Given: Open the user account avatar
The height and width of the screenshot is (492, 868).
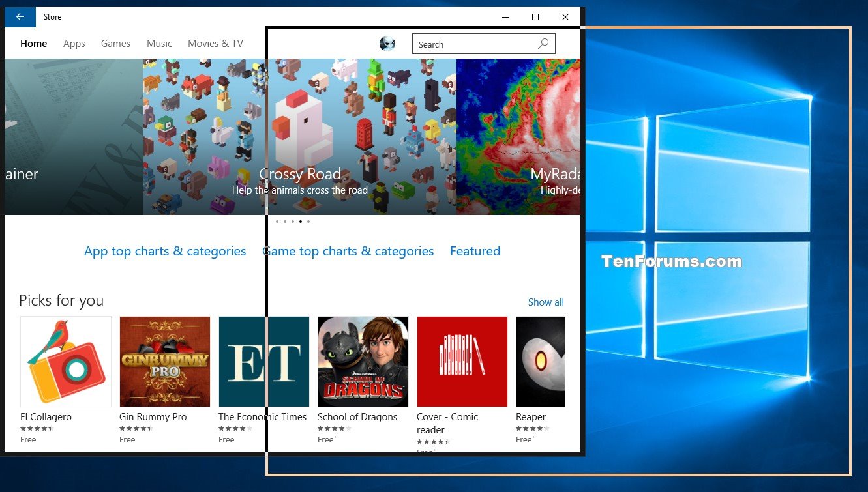Looking at the screenshot, I should pyautogui.click(x=387, y=44).
